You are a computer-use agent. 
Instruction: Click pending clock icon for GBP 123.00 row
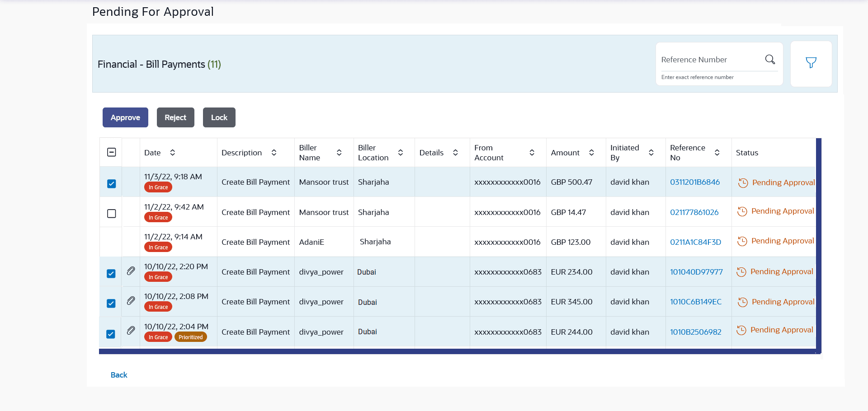pos(742,242)
